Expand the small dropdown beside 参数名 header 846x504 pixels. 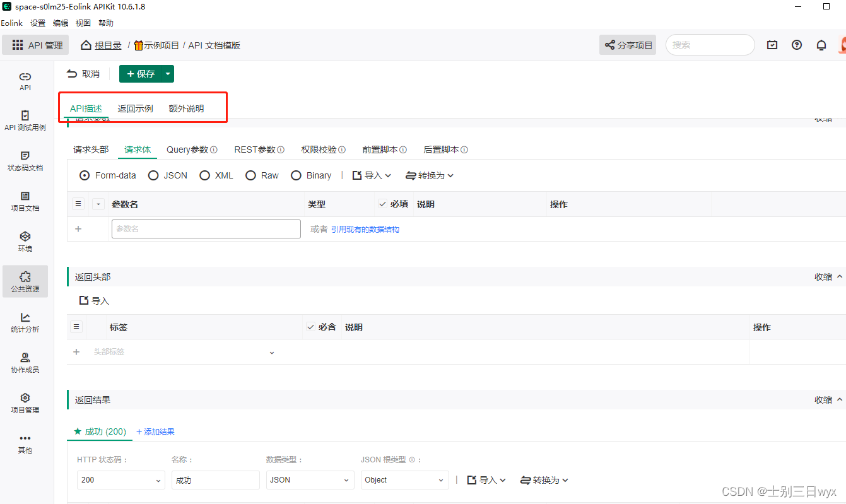point(98,204)
